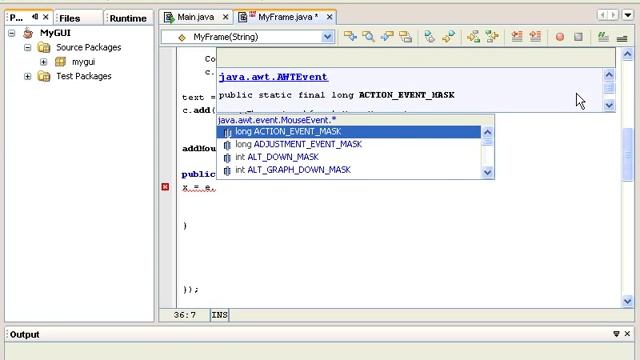This screenshot has width=640, height=360.
Task: Click the member combo box dropdown arrow
Action: point(327,37)
